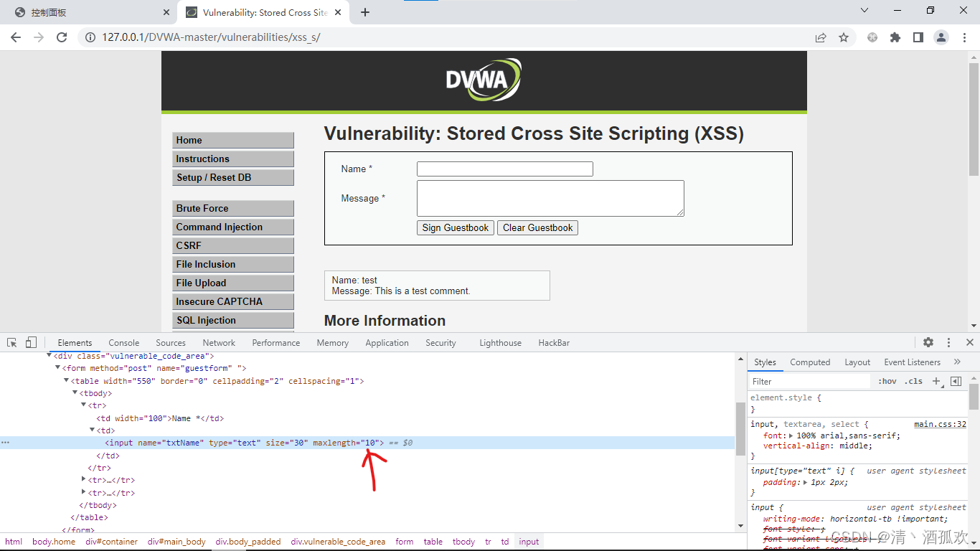Image resolution: width=980 pixels, height=551 pixels.
Task: Click the styles Filter input
Action: pos(811,381)
